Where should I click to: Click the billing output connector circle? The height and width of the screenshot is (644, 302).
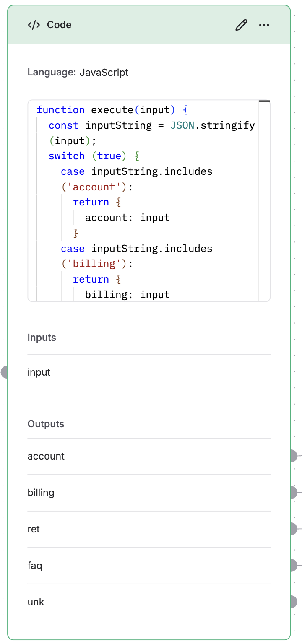[295, 492]
